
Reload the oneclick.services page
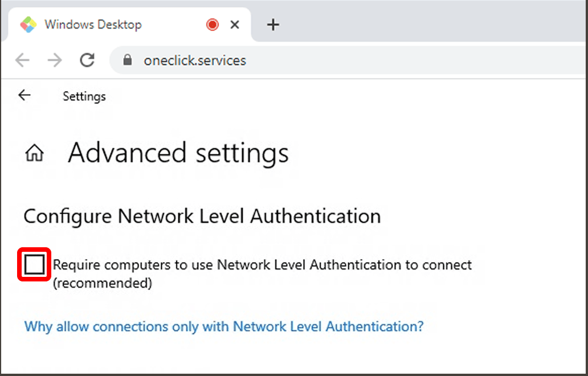click(87, 60)
